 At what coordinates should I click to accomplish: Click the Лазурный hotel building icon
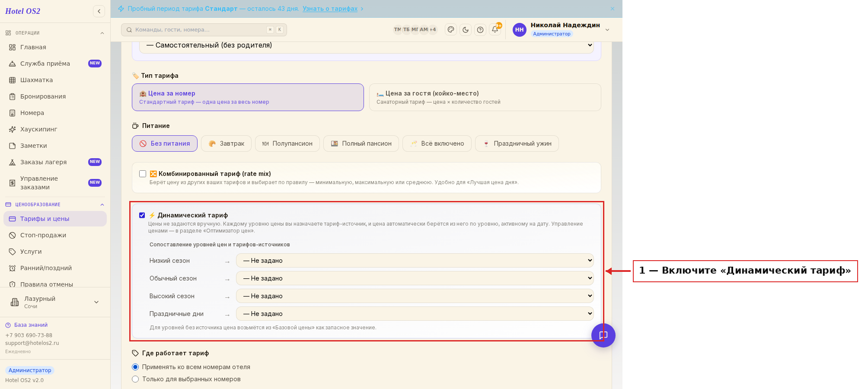point(15,302)
